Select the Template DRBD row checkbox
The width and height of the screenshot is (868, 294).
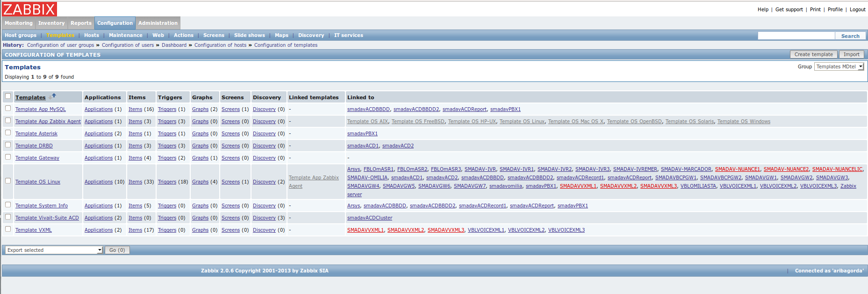coord(8,145)
